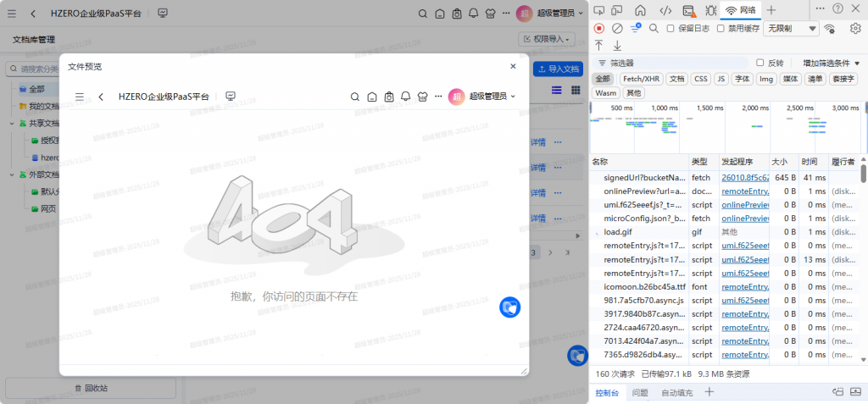Image resolution: width=868 pixels, height=404 pixels.
Task: Stop recording network log in DevTools
Action: pyautogui.click(x=599, y=28)
